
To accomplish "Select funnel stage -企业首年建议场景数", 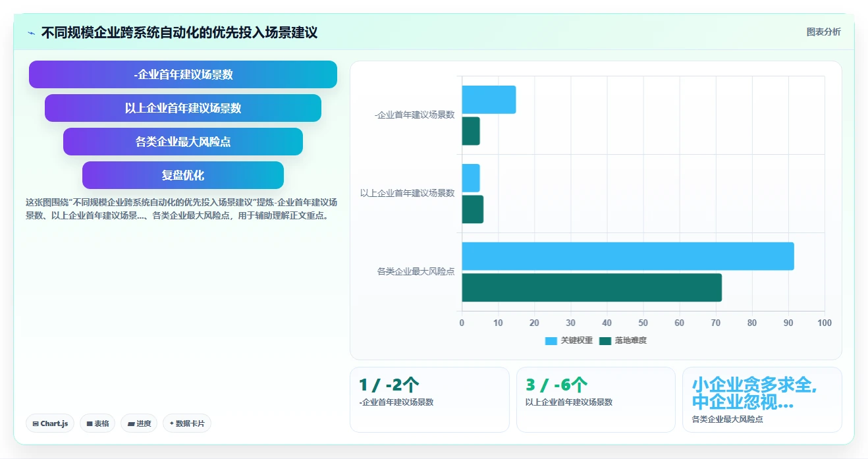I will (183, 74).
